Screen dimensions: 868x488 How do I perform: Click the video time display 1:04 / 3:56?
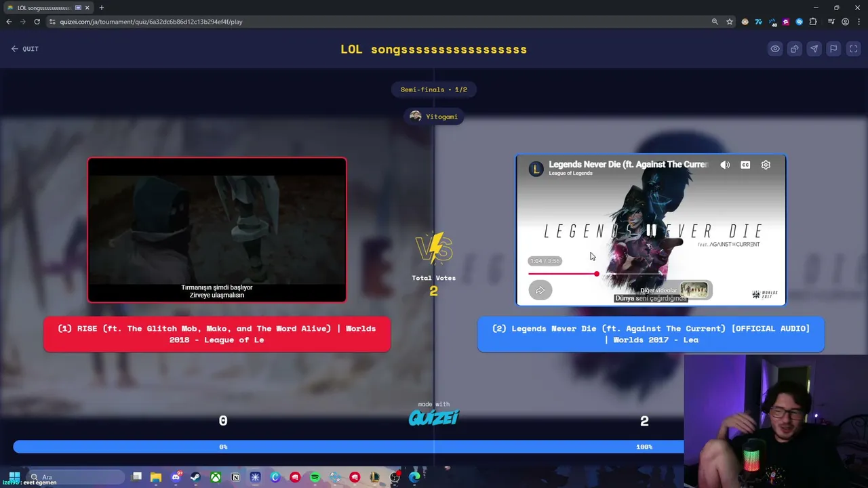[x=545, y=261]
